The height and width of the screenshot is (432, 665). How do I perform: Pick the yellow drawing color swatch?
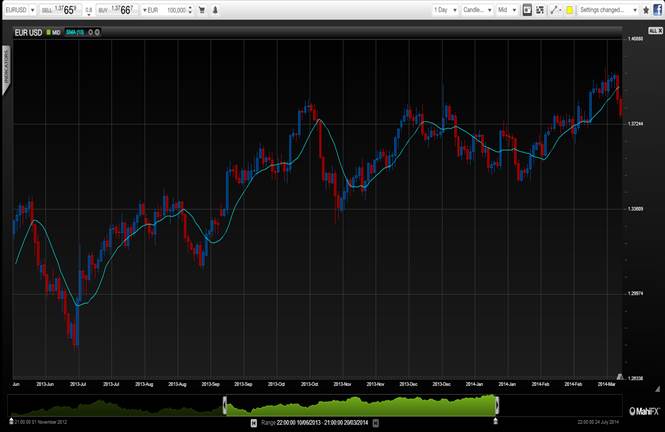[569, 9]
